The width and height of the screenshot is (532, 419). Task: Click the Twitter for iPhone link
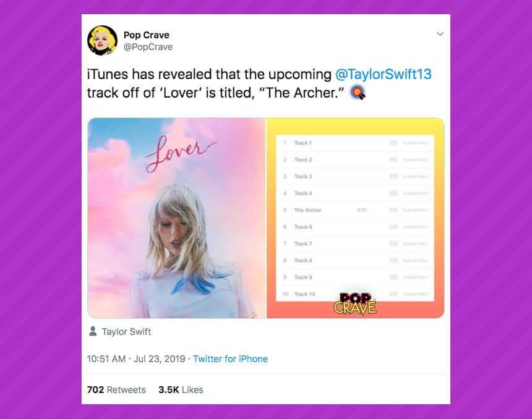click(230, 358)
